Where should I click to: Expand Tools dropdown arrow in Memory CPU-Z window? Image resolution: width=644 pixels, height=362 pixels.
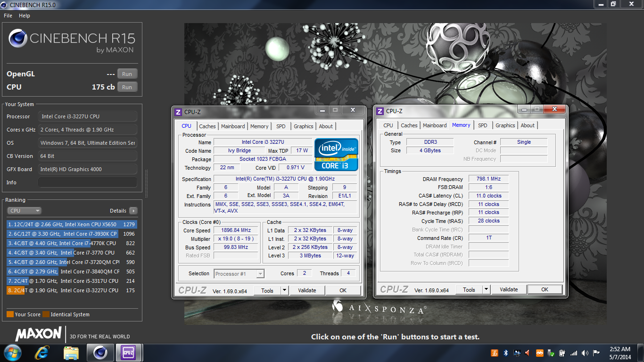tap(487, 289)
